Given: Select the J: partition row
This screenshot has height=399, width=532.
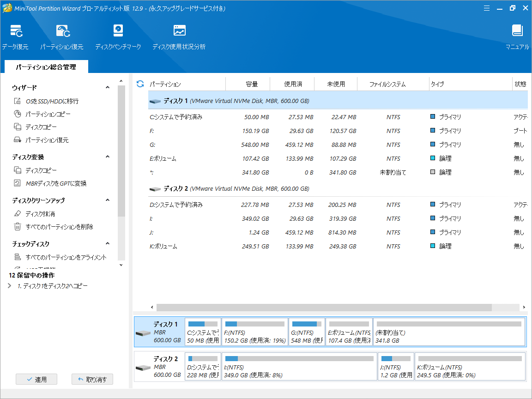Looking at the screenshot, I should [338, 233].
